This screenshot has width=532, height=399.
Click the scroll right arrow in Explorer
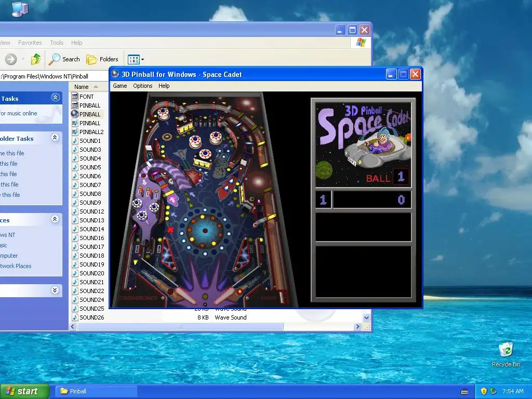(357, 327)
